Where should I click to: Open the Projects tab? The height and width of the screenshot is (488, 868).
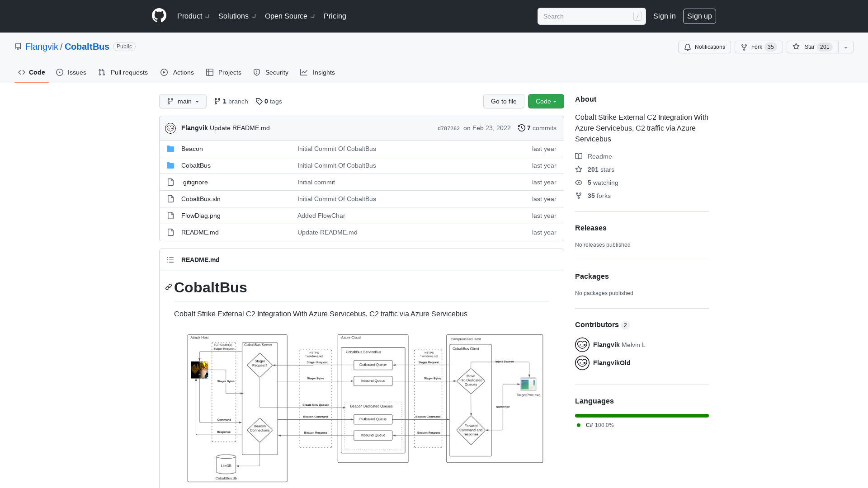click(224, 72)
